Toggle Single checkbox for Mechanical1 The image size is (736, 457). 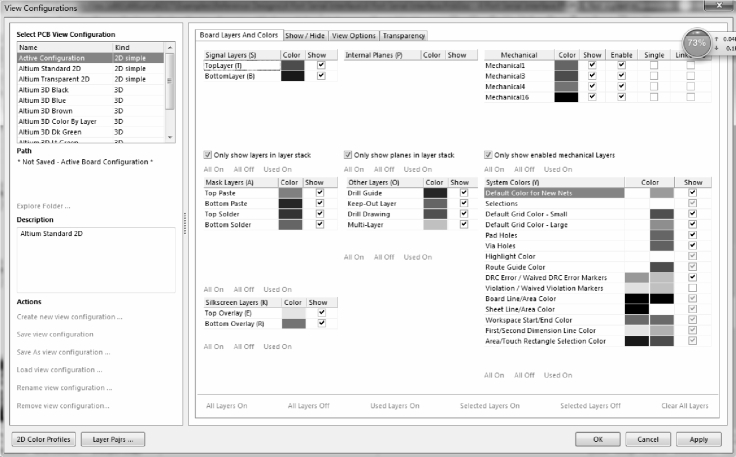coord(654,65)
